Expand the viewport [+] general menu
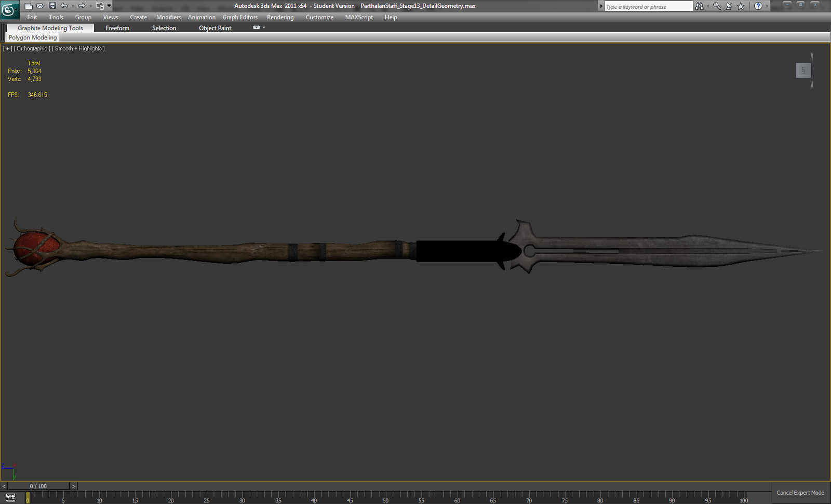 coord(7,48)
